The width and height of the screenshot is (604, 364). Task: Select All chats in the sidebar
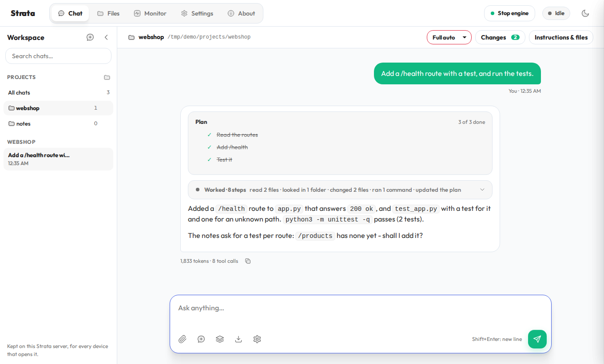[58, 92]
